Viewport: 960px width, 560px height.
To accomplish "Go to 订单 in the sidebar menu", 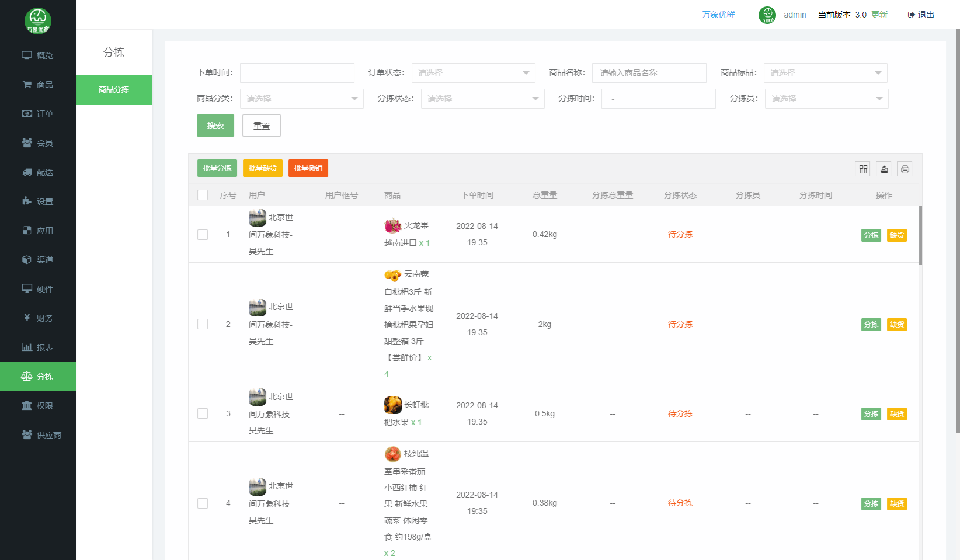I will tap(38, 114).
